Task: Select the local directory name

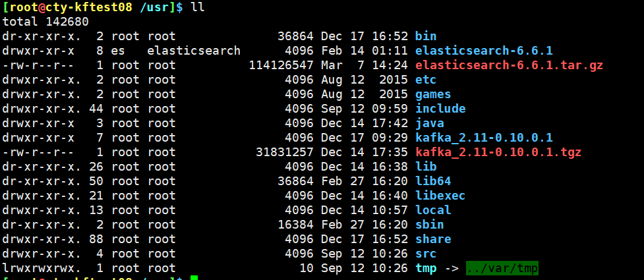Action: click(433, 210)
